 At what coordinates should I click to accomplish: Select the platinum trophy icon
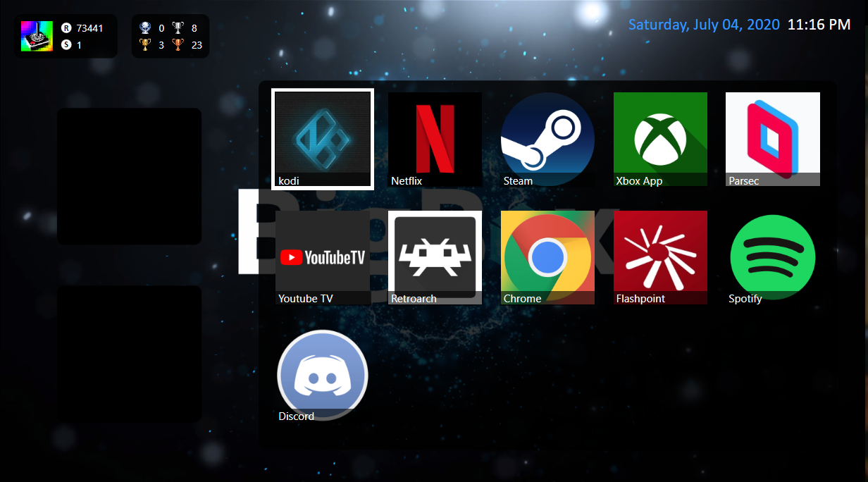pos(144,28)
